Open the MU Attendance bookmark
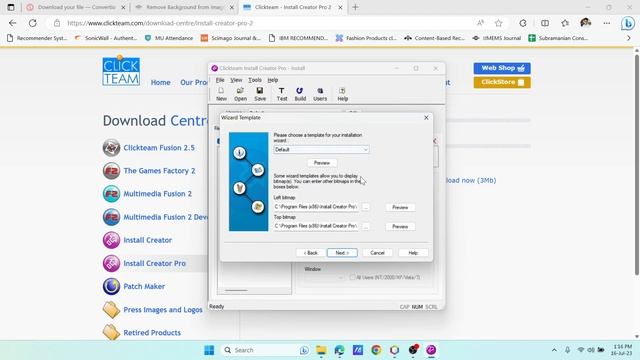 [x=169, y=38]
